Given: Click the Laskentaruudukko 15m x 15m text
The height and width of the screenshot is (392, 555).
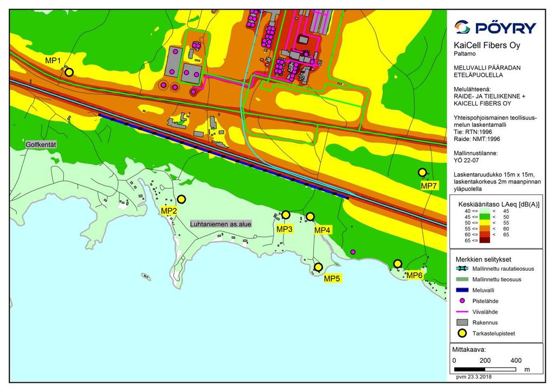Looking at the screenshot, I should [x=494, y=175].
